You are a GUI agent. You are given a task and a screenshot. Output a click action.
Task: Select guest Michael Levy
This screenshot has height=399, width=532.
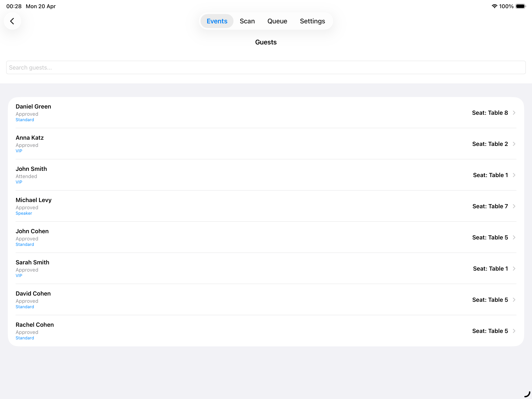[266, 206]
